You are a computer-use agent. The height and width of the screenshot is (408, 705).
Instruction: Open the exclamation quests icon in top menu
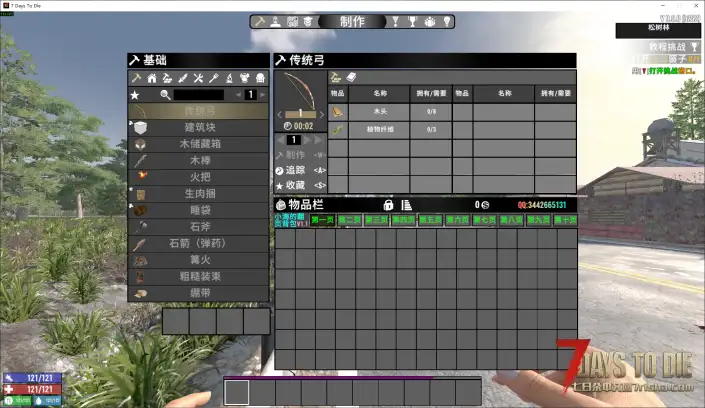point(396,22)
